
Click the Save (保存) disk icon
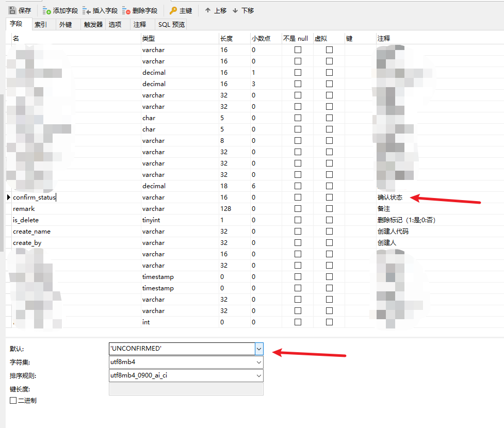coord(12,10)
